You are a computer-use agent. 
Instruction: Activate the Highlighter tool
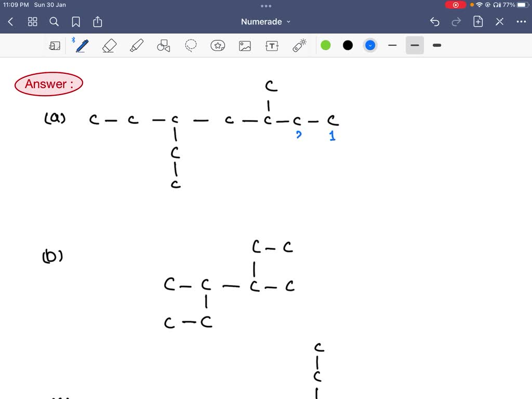pyautogui.click(x=136, y=45)
